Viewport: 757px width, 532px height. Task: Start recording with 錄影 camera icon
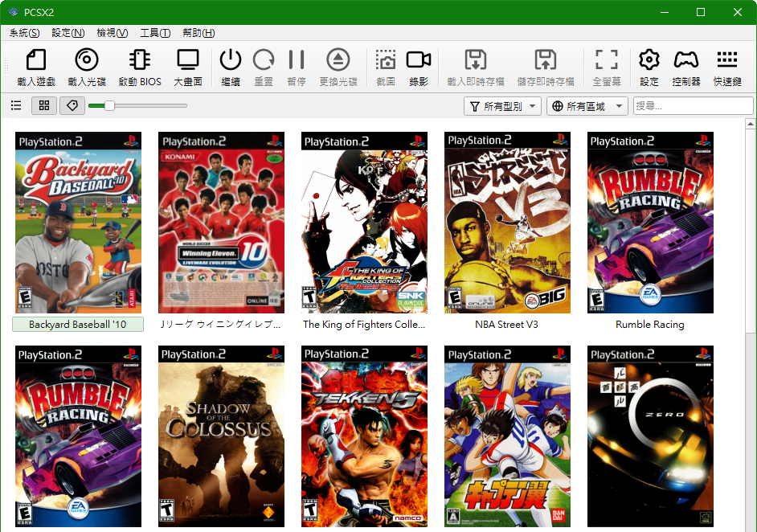[419, 59]
